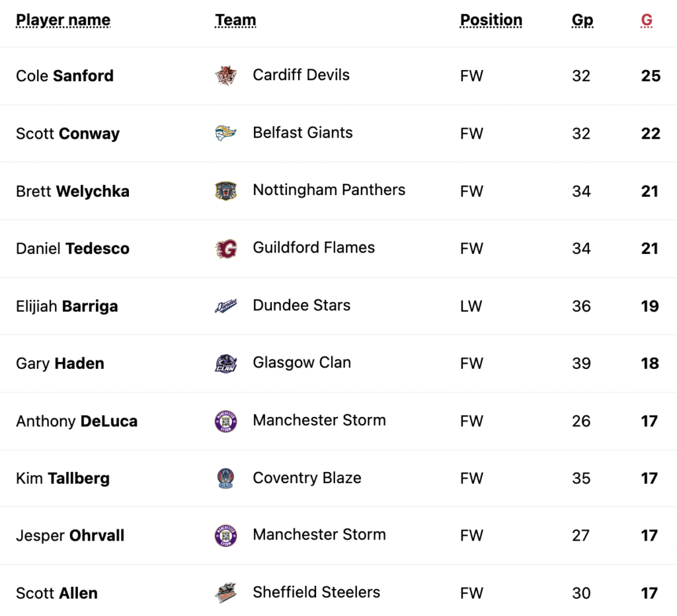Sort table by Player name header
Viewport: 677px width, 616px height.
point(63,20)
